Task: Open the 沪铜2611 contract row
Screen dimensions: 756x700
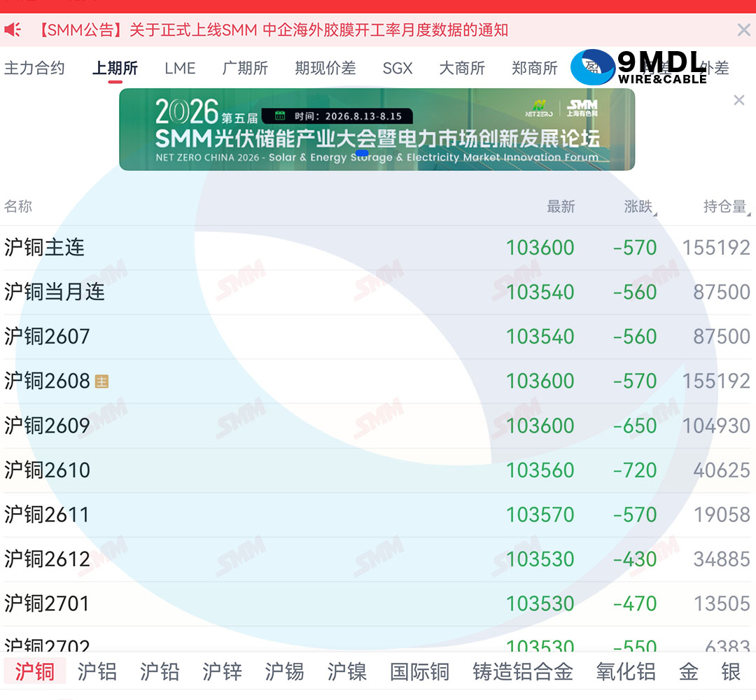Action: click(x=377, y=514)
